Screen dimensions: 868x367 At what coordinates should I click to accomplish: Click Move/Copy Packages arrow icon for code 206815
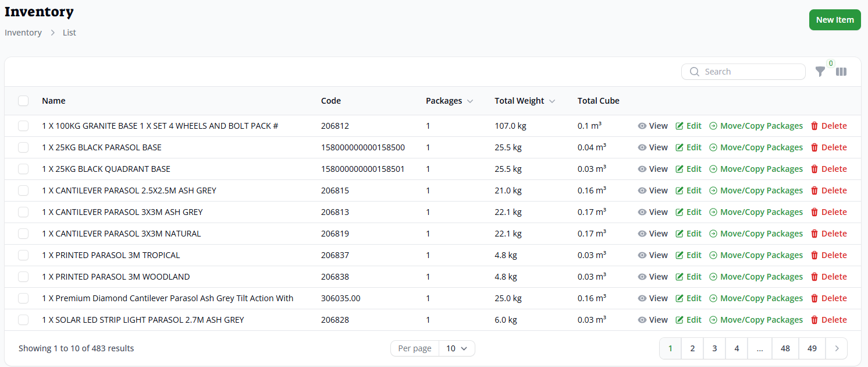tap(713, 190)
